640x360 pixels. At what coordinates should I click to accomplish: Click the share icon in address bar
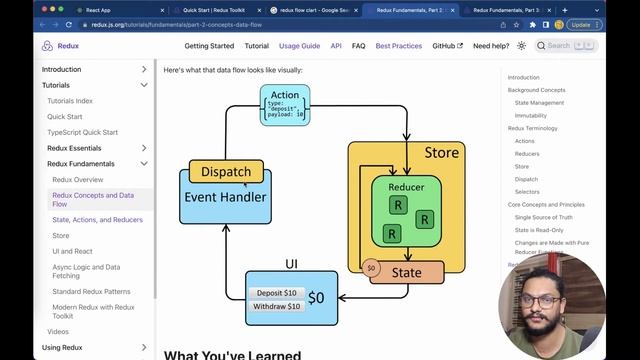click(x=503, y=25)
